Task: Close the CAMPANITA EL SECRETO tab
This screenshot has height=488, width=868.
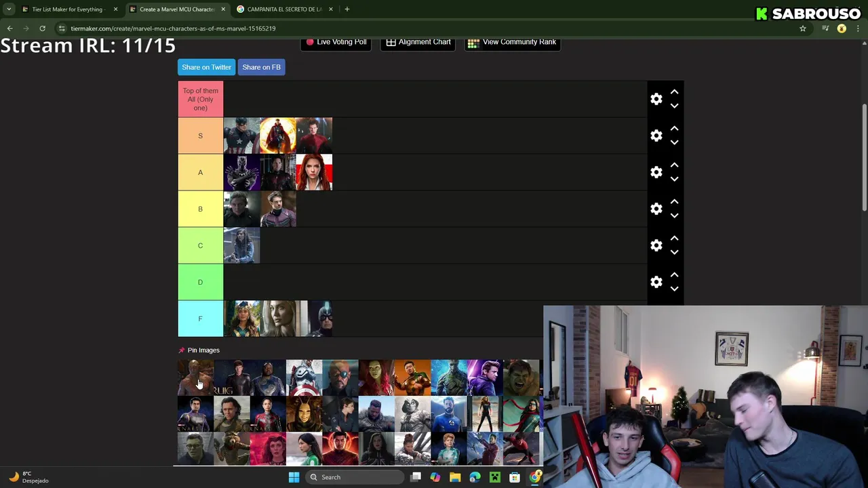Action: click(x=331, y=9)
